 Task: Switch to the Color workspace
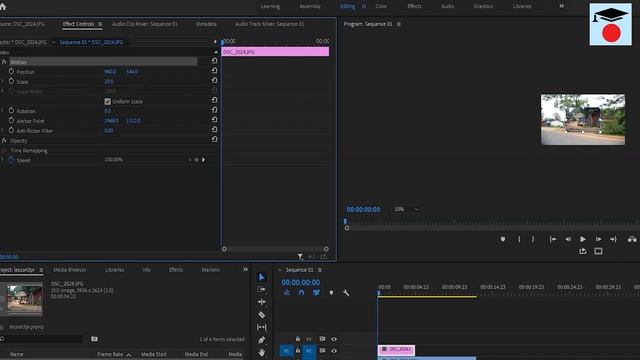381,6
